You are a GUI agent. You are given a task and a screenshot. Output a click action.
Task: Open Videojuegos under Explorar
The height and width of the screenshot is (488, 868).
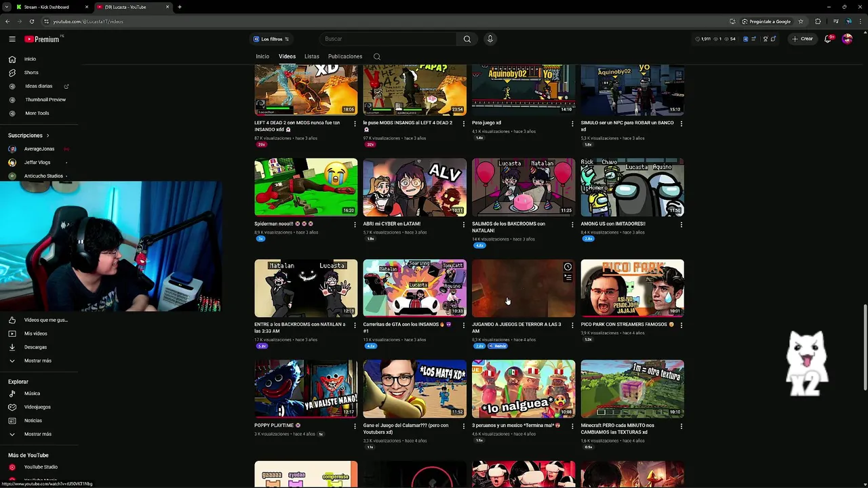(37, 407)
